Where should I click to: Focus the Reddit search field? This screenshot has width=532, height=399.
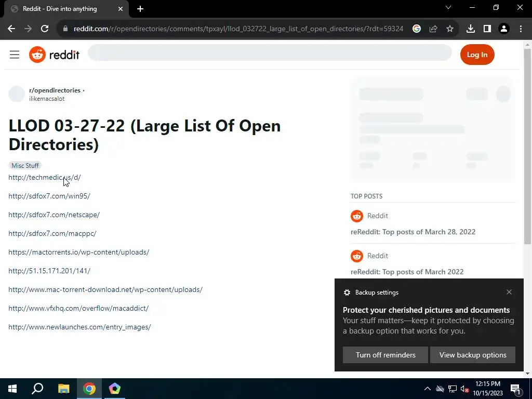(x=270, y=53)
